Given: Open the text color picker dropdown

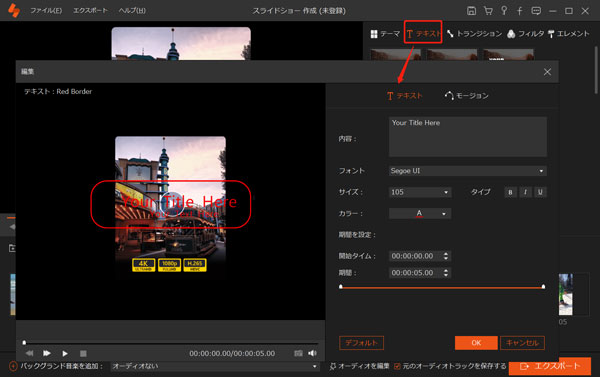Looking at the screenshot, I should pos(420,214).
